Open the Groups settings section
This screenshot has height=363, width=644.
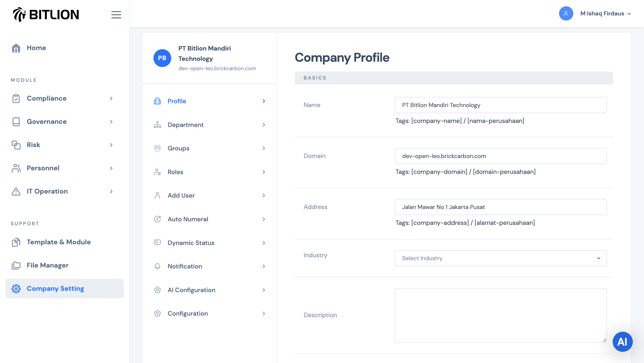pyautogui.click(x=210, y=148)
